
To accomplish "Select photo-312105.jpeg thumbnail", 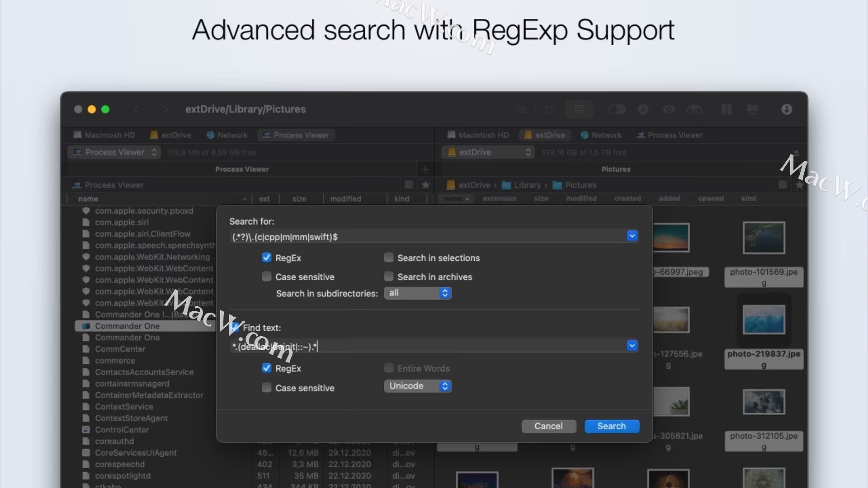I will 764,402.
